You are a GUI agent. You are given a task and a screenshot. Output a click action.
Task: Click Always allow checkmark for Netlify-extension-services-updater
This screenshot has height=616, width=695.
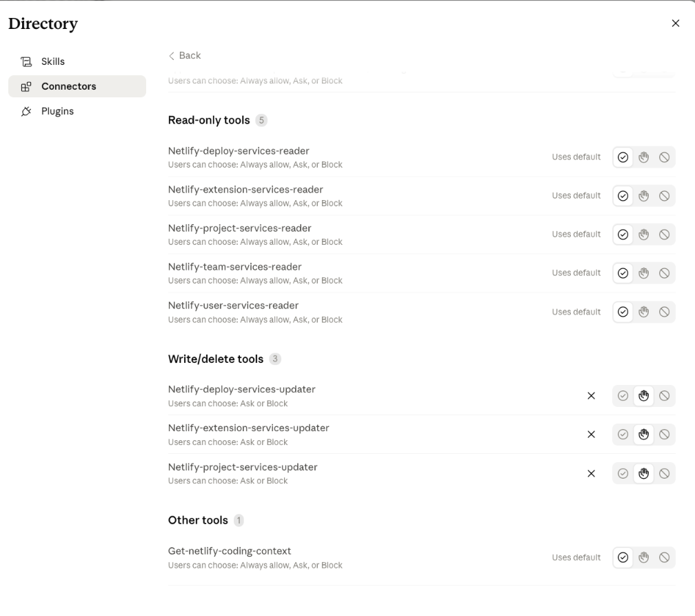(623, 434)
